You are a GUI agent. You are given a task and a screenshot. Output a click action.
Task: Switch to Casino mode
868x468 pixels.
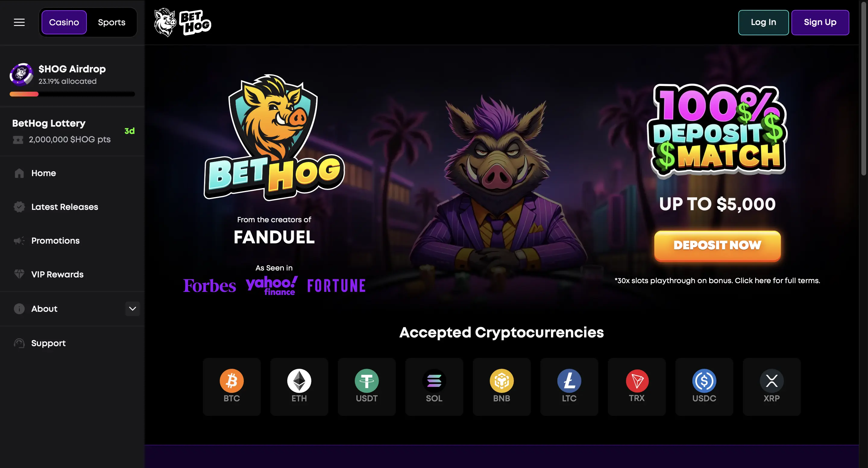[x=64, y=22]
